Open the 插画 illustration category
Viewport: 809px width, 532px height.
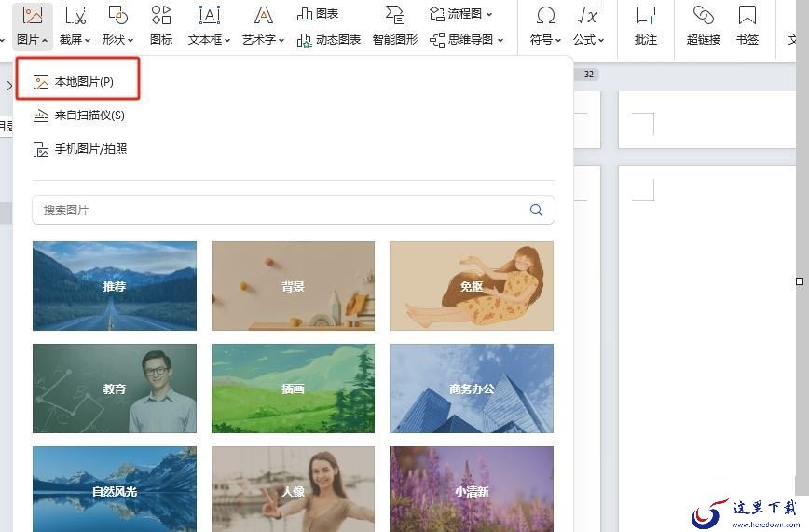293,389
